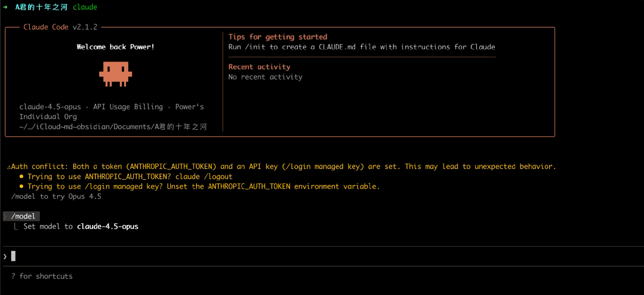Image resolution: width=644 pixels, height=295 pixels.
Task: Click 'No recent activity' text
Action: pos(266,77)
